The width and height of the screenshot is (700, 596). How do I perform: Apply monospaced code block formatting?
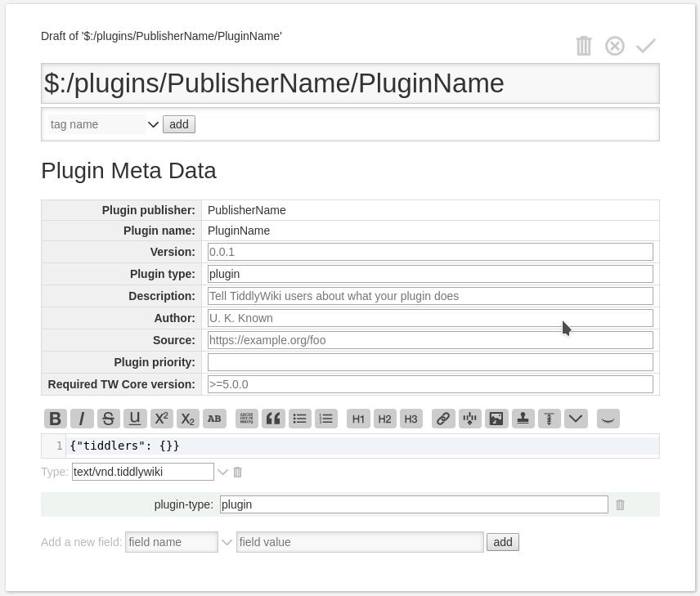pos(247,419)
